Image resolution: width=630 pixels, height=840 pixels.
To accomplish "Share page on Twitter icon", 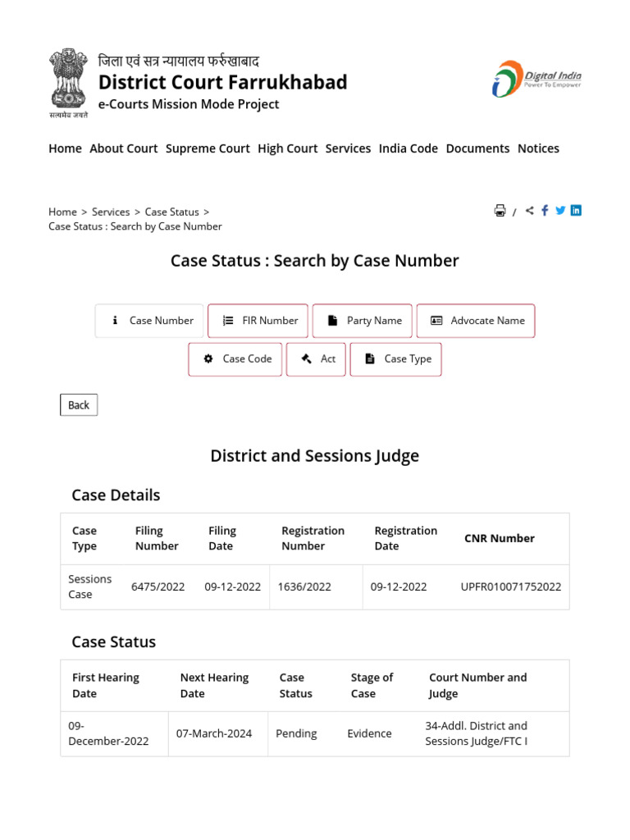I will pos(560,211).
